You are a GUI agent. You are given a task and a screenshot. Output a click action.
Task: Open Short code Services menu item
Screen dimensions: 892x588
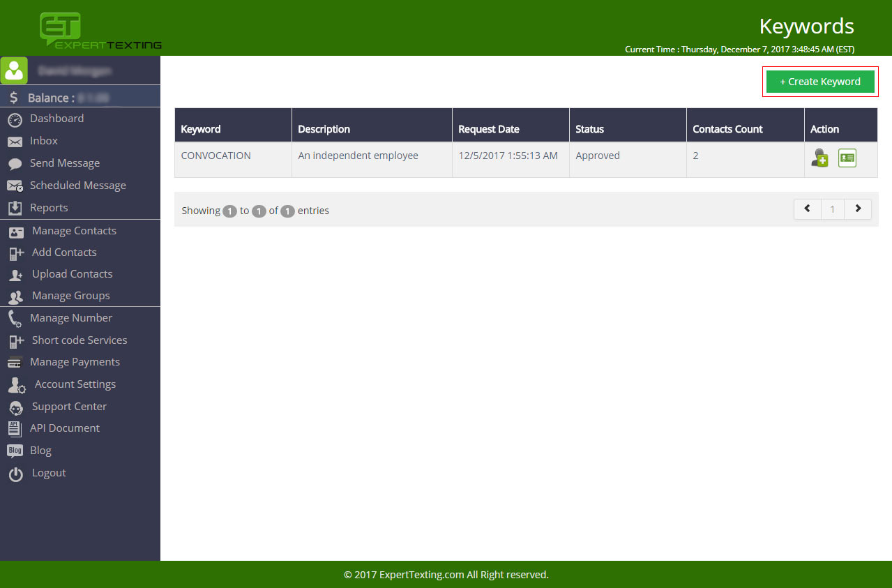click(80, 340)
